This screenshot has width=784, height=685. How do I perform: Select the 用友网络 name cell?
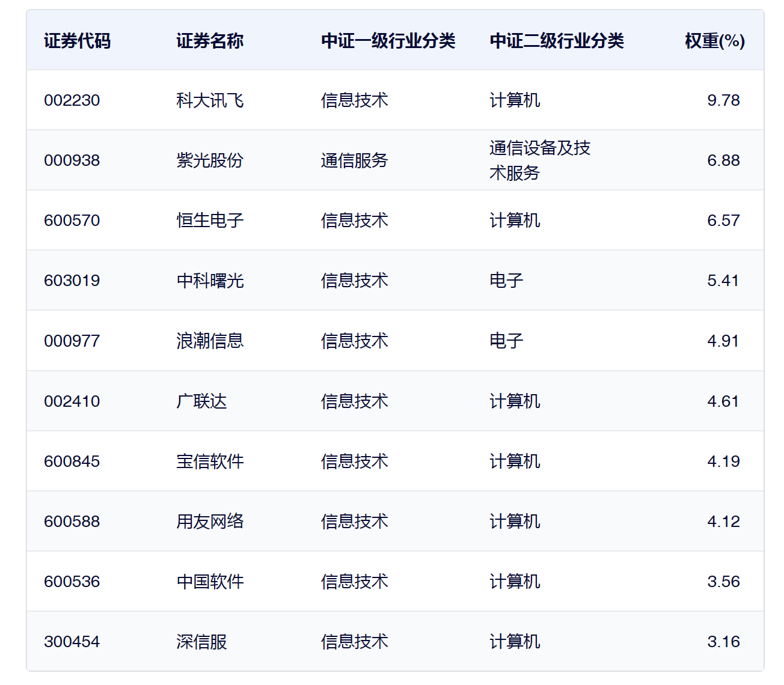point(210,522)
